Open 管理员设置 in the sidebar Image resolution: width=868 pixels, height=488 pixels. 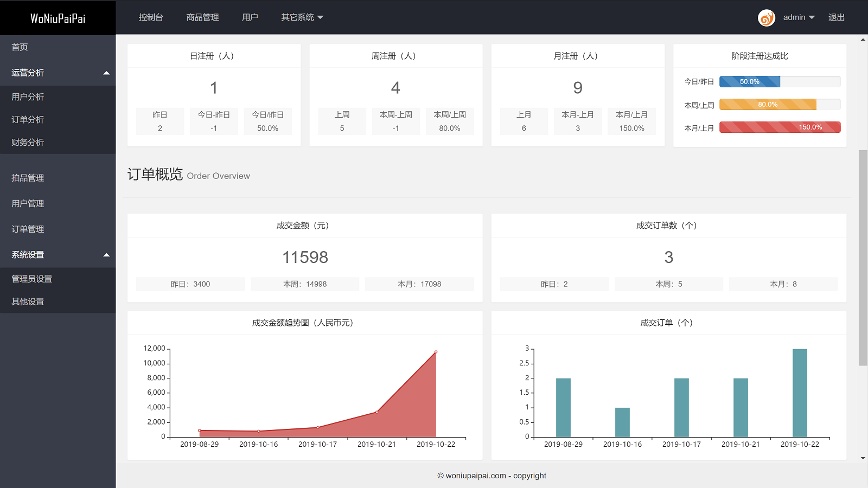pos(58,279)
